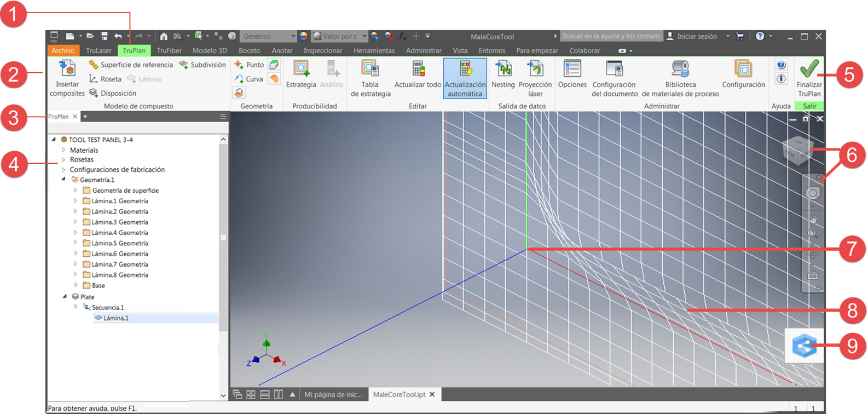Screen dimensions: 868x414
Task: Click the shopping cart icon
Action: click(740, 36)
